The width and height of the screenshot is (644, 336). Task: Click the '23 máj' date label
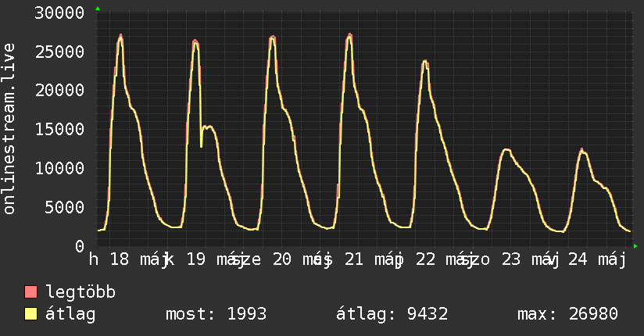[x=530, y=259]
